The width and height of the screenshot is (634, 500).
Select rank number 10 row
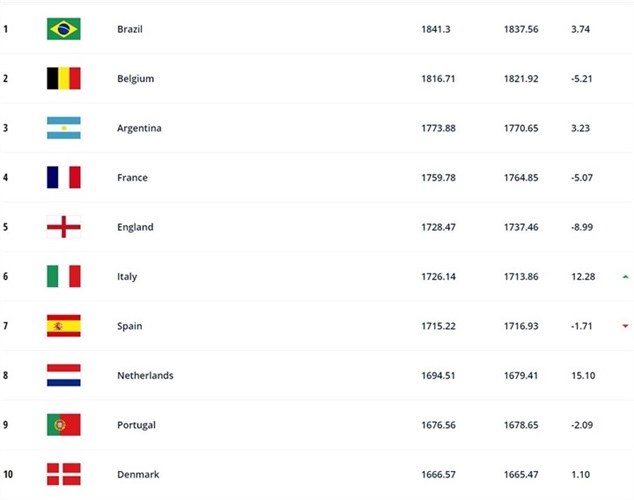tap(316, 474)
